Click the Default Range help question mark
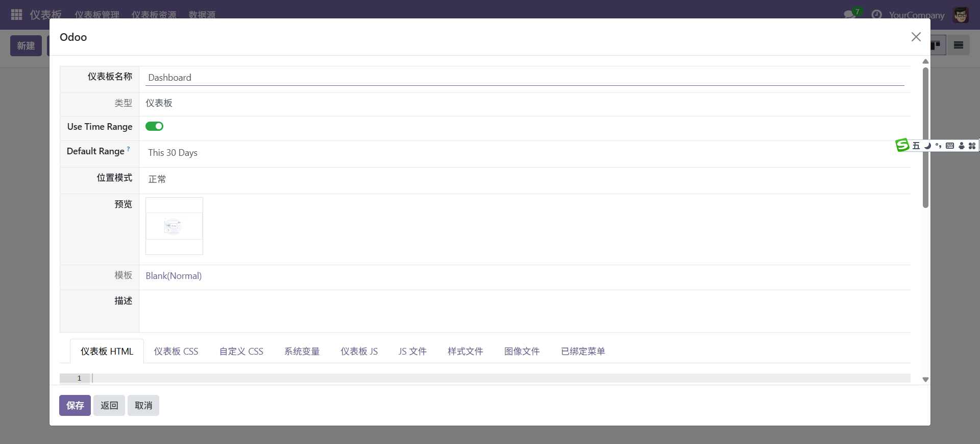The width and height of the screenshot is (980, 444). pos(128,149)
